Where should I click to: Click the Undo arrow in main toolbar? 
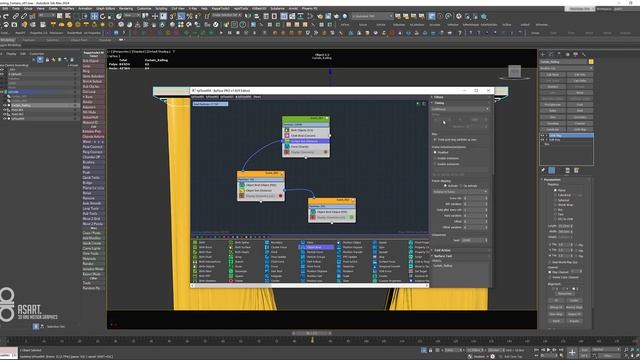click(x=5, y=16)
